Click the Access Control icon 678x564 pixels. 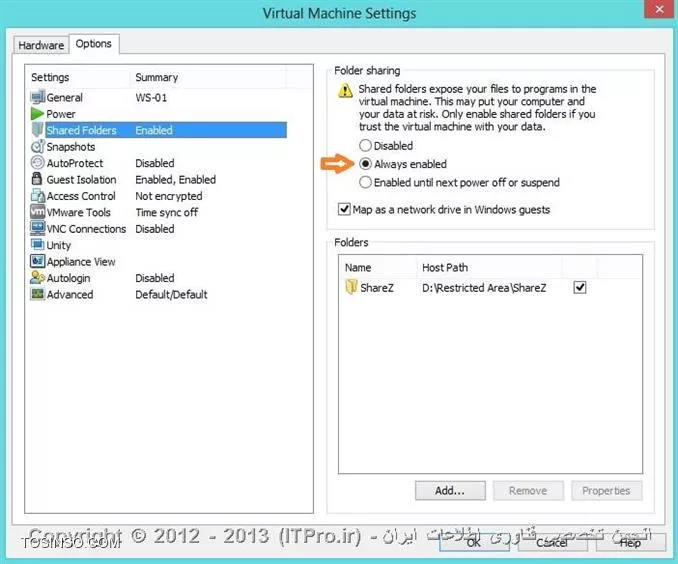(x=38, y=195)
